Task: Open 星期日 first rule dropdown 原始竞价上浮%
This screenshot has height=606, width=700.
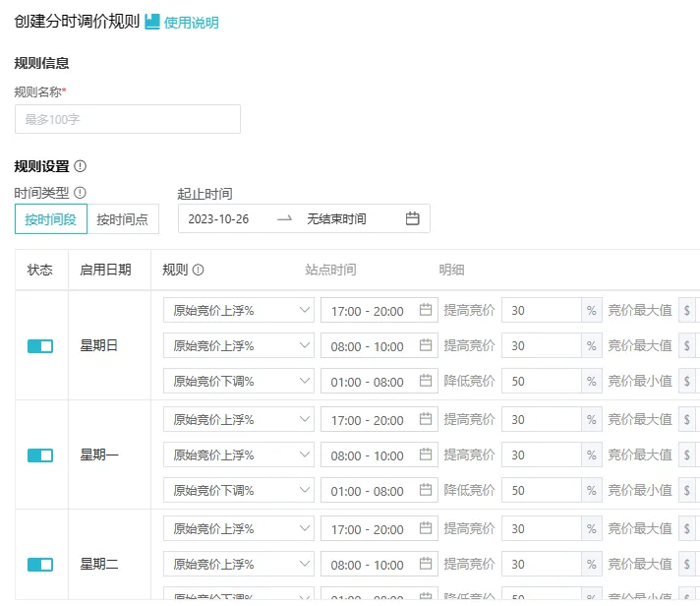Action: click(x=239, y=310)
